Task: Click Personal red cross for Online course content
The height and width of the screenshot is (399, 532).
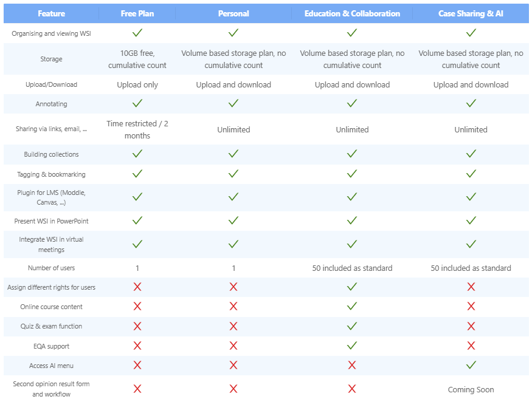Action: tap(233, 307)
